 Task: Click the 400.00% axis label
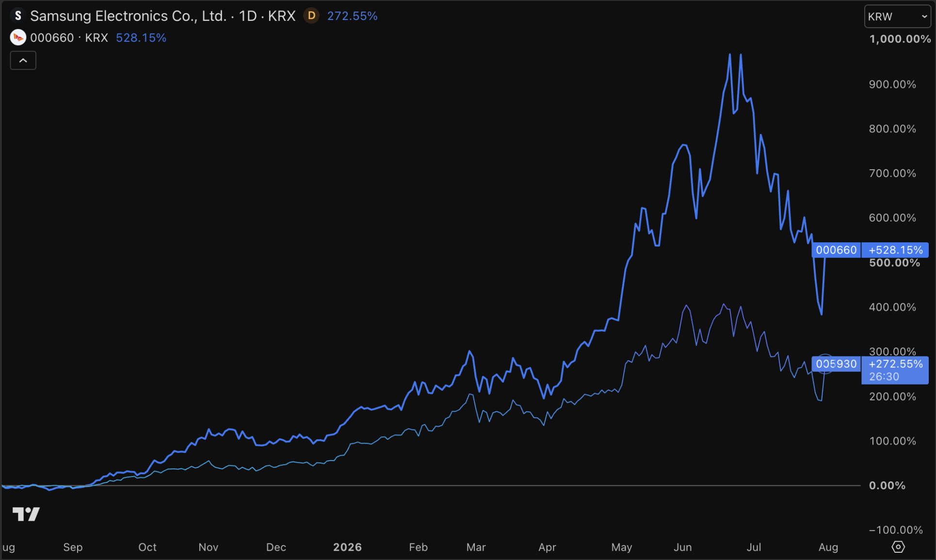click(892, 307)
